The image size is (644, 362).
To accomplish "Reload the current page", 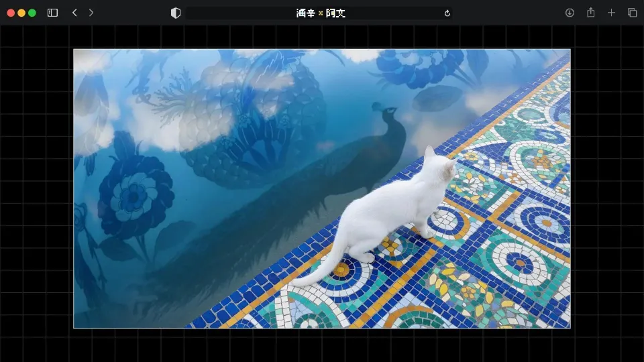I will 447,13.
